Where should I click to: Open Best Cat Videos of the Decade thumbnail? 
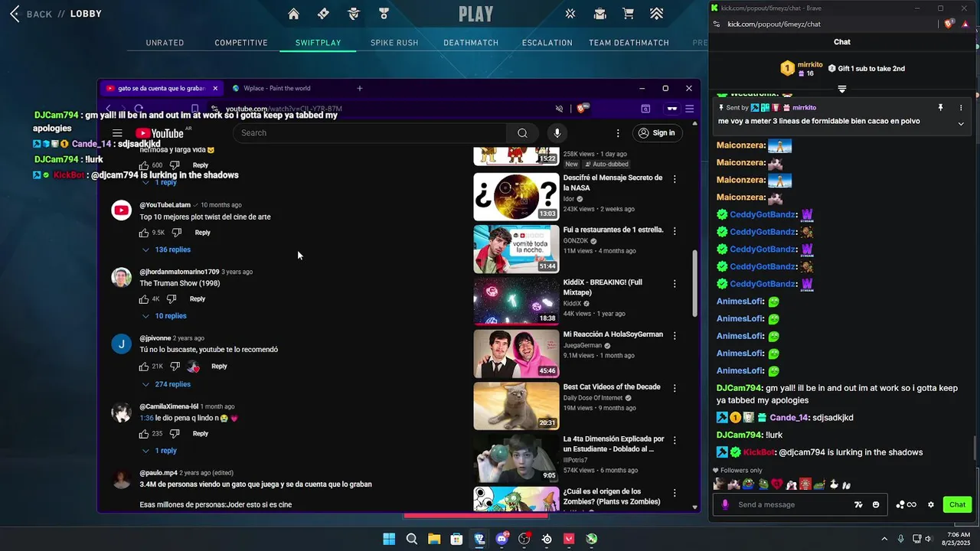point(516,406)
